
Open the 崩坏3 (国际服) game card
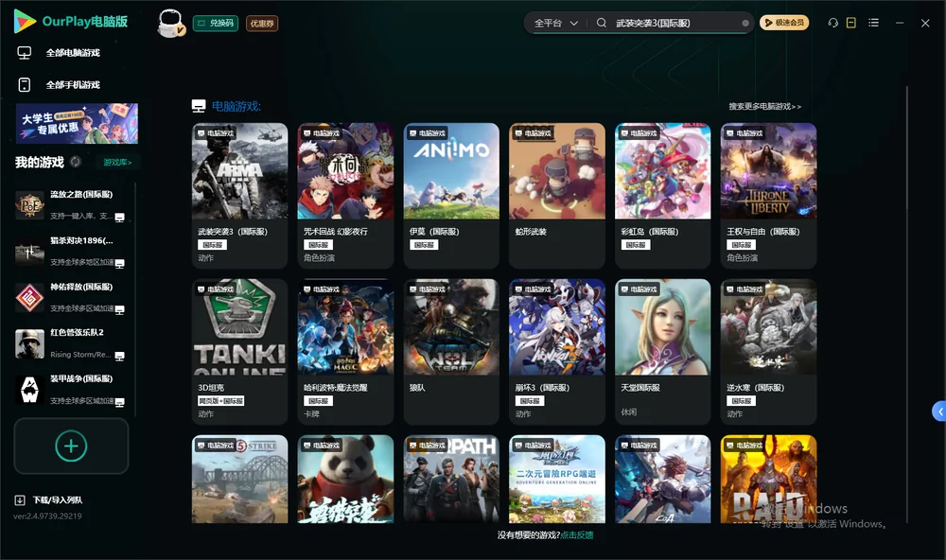557,352
